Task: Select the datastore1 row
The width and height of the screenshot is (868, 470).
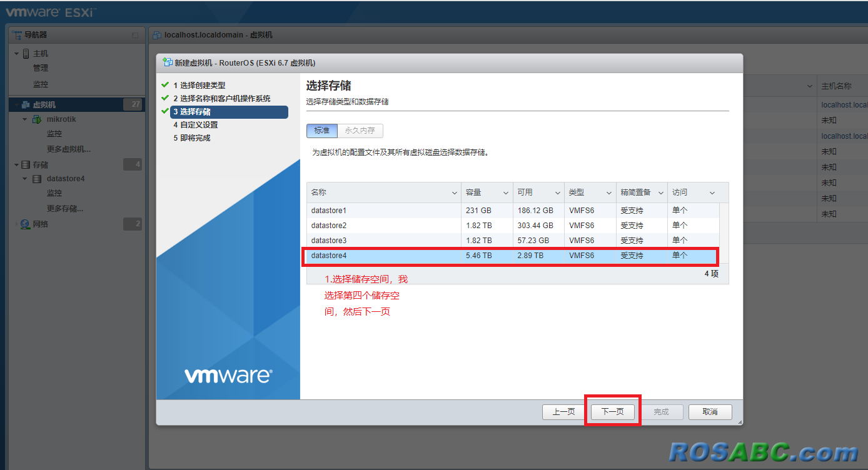Action: click(513, 211)
